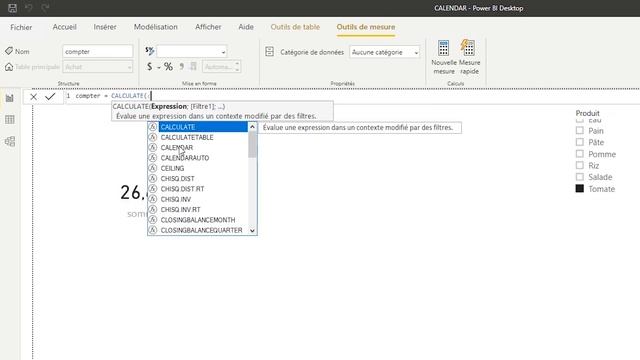The height and width of the screenshot is (360, 640).
Task: Commit the formula with checkmark icon
Action: point(50,97)
